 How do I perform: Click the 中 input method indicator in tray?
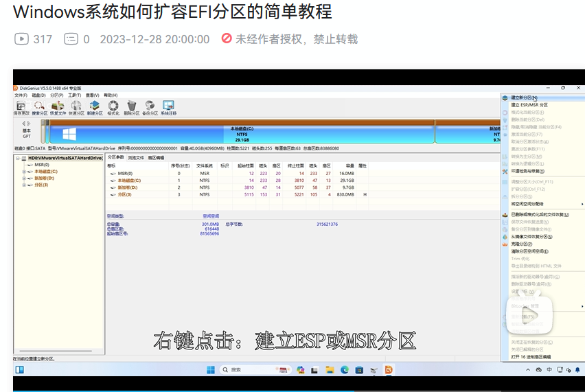coord(549,370)
